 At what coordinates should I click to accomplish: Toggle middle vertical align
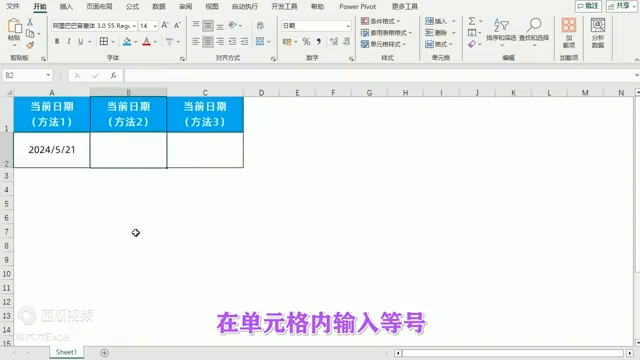coord(208,25)
